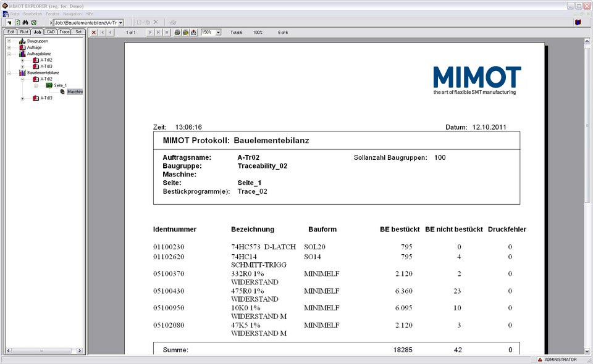593x364 pixels.
Task: Click the ident number 01100230
Action: pos(169,247)
